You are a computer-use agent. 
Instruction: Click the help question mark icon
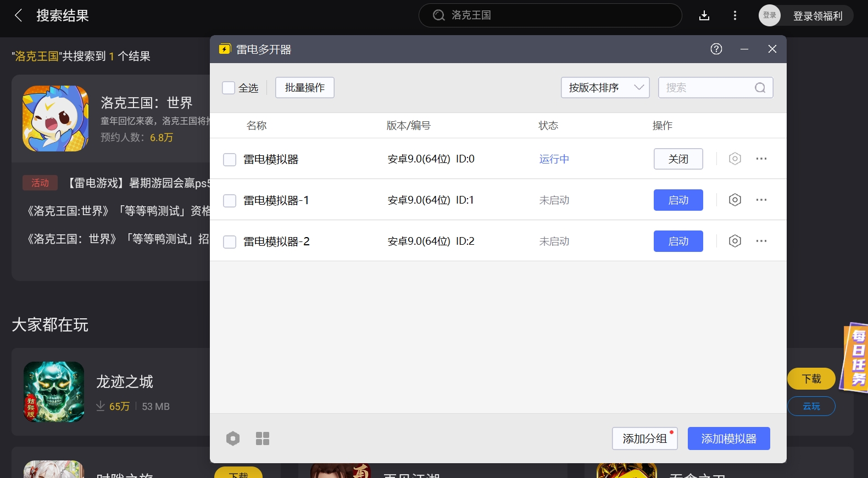pyautogui.click(x=716, y=49)
